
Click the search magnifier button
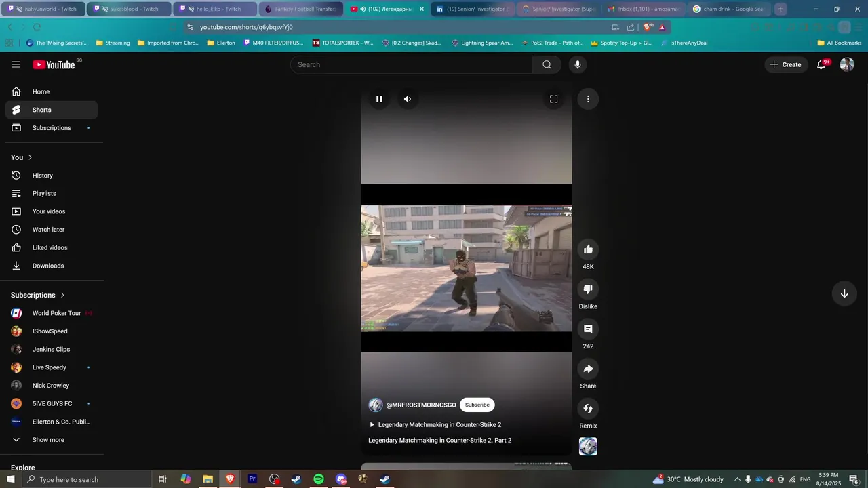pos(547,64)
